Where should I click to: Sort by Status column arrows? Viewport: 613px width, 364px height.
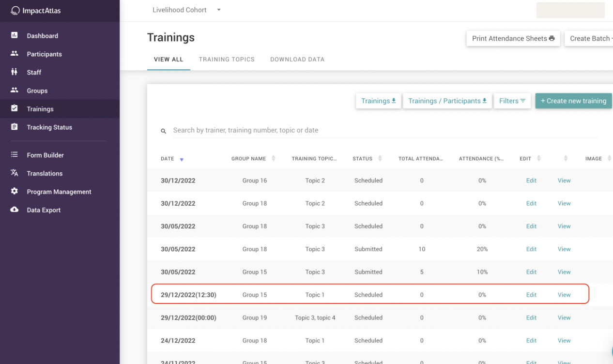[380, 159]
